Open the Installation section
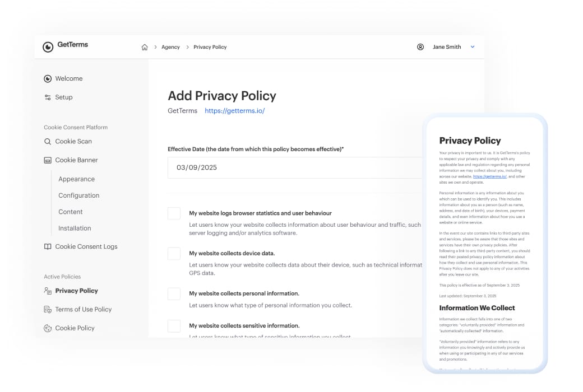 click(75, 228)
